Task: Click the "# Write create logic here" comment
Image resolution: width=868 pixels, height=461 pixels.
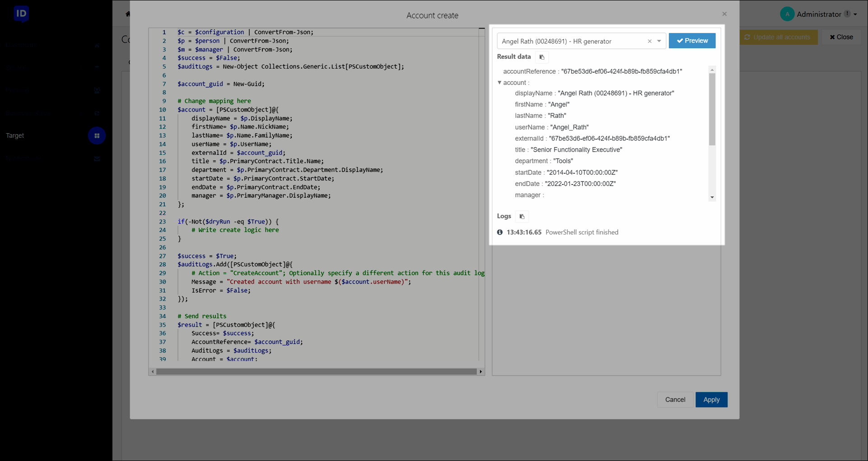Action: (x=235, y=230)
